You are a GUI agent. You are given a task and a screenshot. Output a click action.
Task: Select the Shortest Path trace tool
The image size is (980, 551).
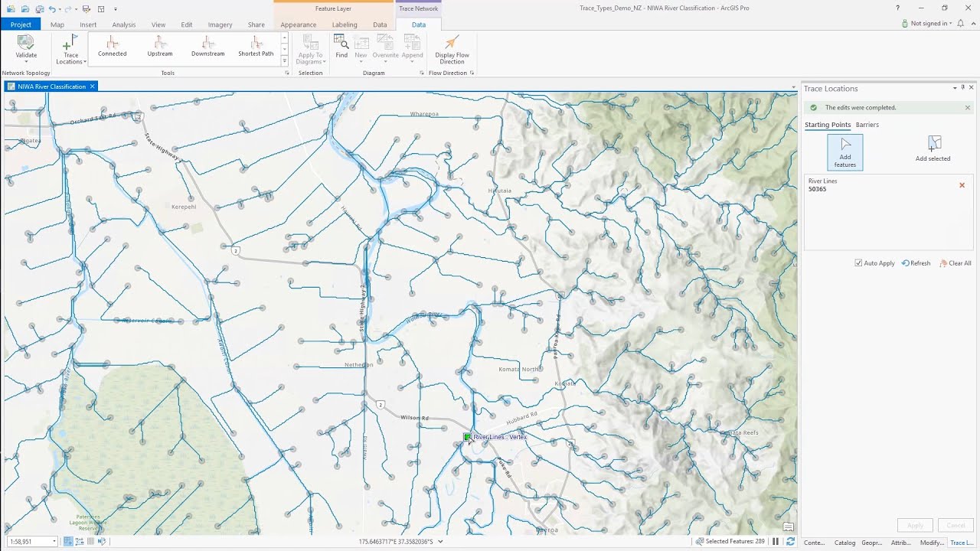pyautogui.click(x=256, y=47)
